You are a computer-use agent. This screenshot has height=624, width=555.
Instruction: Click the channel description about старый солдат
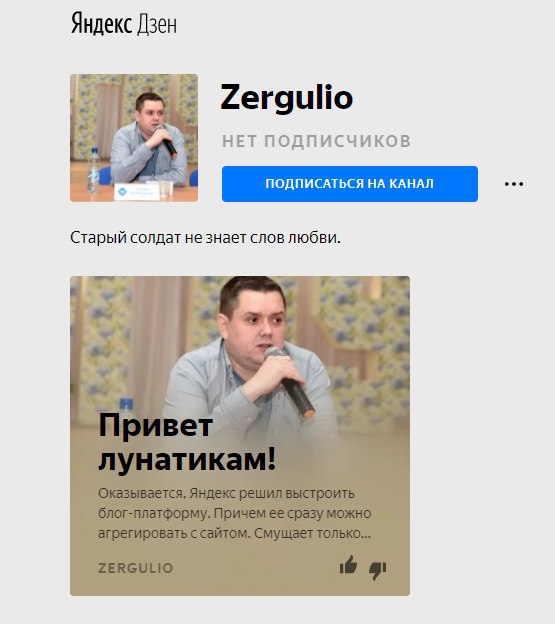point(205,238)
